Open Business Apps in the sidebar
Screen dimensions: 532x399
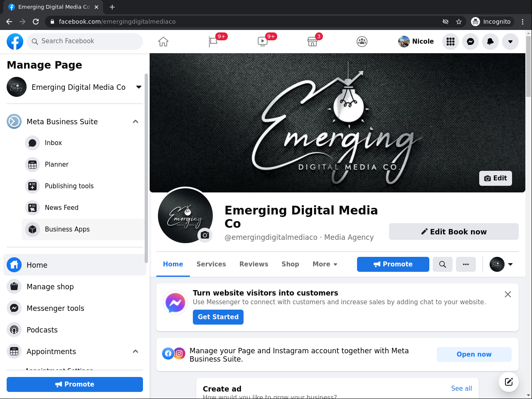tap(83, 229)
